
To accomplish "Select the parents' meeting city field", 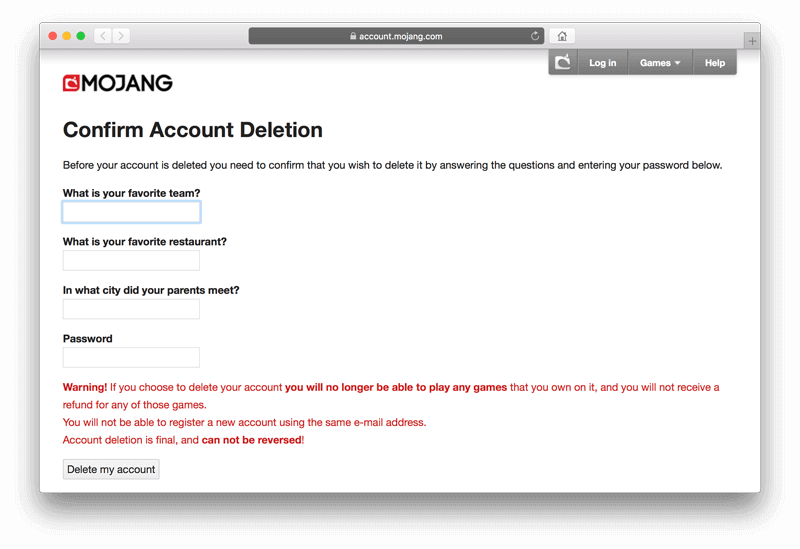I will (131, 309).
